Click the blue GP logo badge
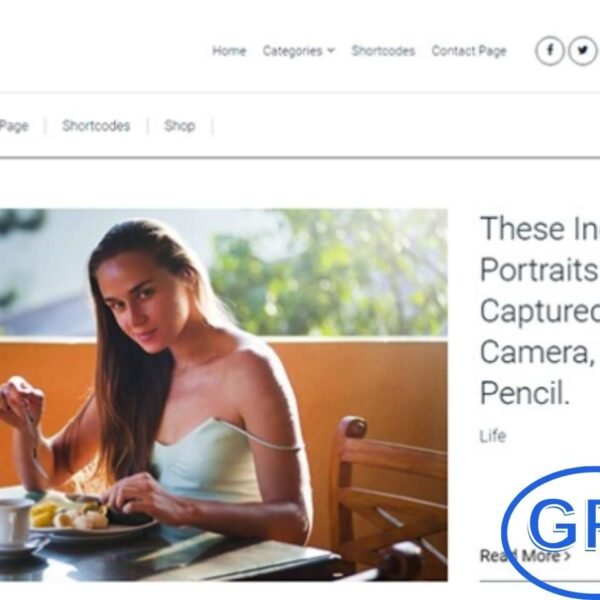The height and width of the screenshot is (600, 600). tap(551, 532)
